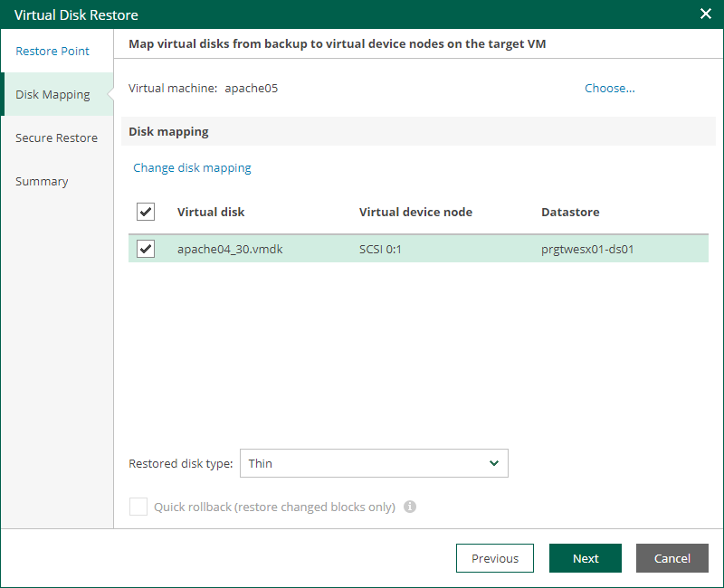Close the Virtual Disk Restore wizard
Viewport: 724px width, 588px height.
tap(705, 14)
